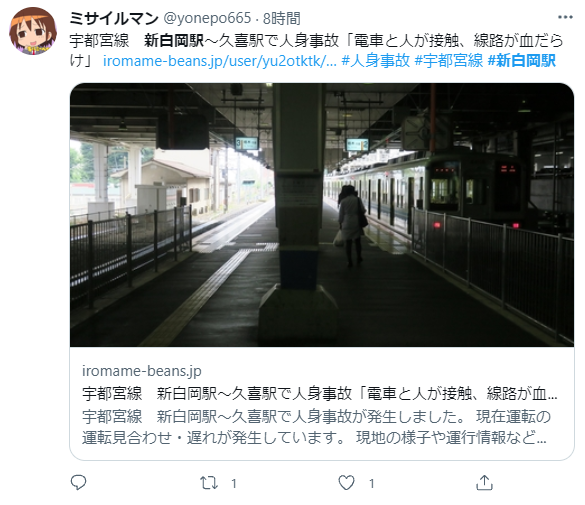Click the iromame-beans.jp card domain label
Screen dimensions: 585x505
tap(142, 371)
